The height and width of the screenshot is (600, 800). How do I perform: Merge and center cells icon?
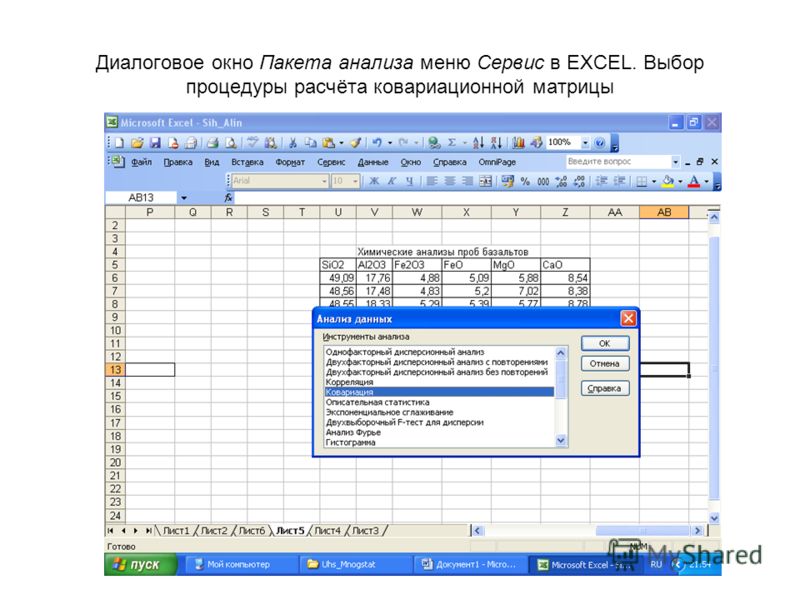tap(486, 181)
